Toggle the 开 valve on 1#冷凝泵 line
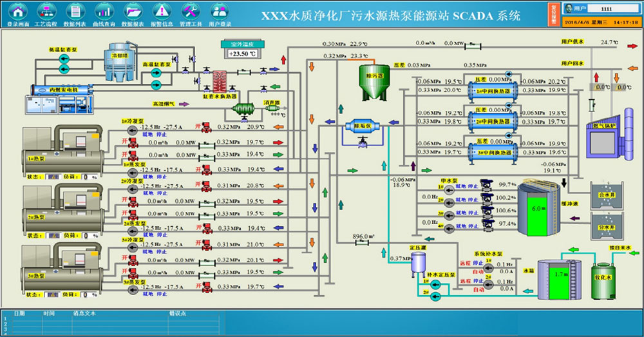The image size is (644, 337). (x=207, y=128)
